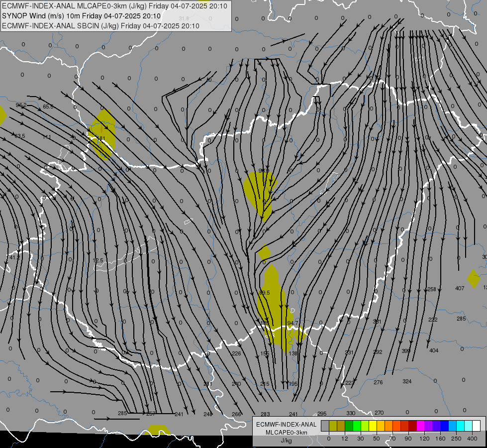Click the legend unit J/kg

[287, 441]
